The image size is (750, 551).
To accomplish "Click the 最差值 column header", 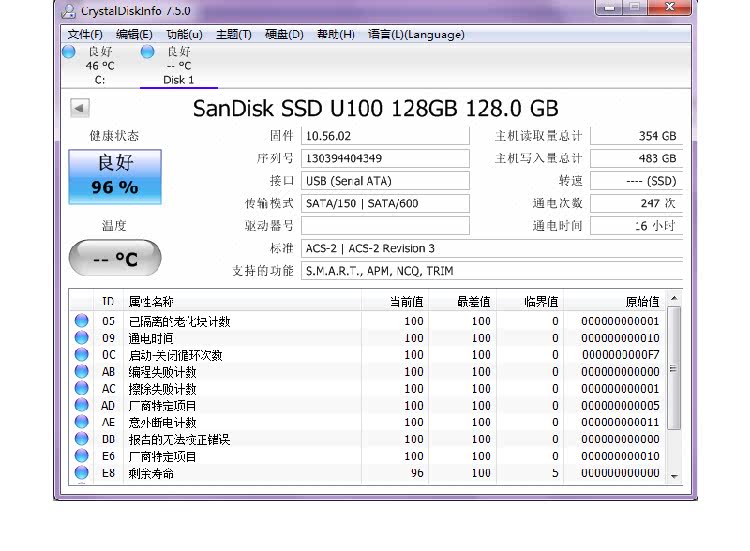I will coord(463,301).
